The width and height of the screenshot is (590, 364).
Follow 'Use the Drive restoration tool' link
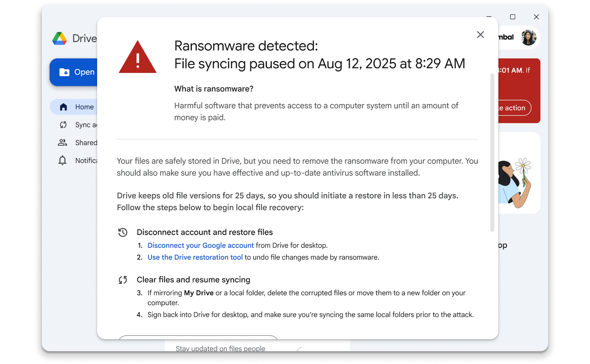(x=195, y=257)
